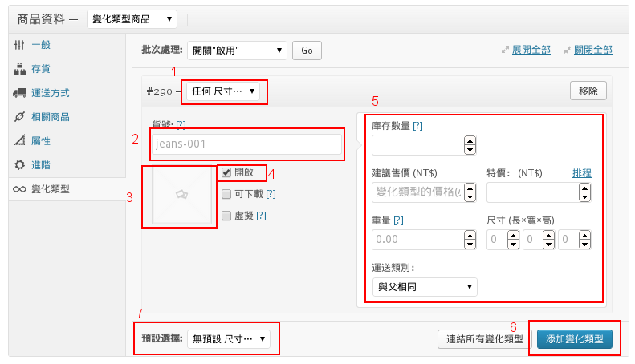Click the 進階 gear icon
635x364 pixels.
point(19,166)
